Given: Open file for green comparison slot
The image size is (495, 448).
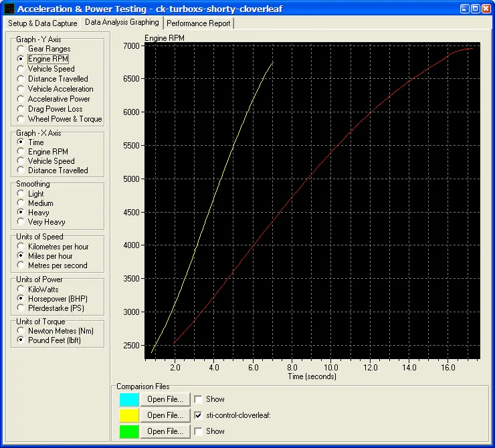Looking at the screenshot, I should point(165,431).
